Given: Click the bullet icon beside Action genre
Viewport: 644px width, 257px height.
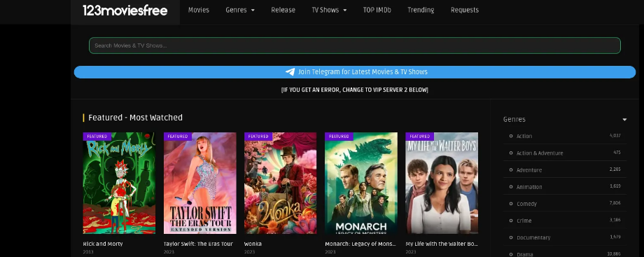Looking at the screenshot, I should [x=511, y=136].
